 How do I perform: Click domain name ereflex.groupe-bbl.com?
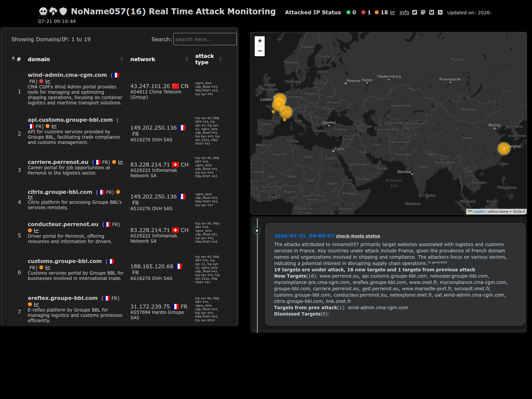click(63, 298)
